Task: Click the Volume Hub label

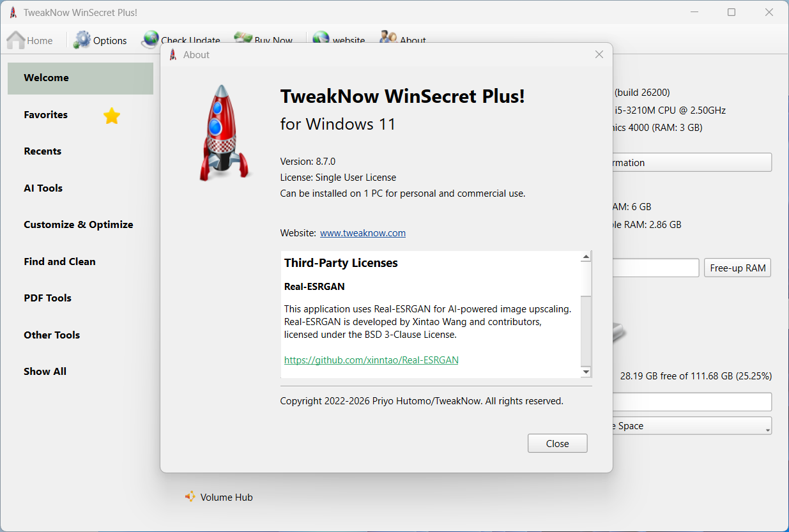Action: tap(227, 498)
